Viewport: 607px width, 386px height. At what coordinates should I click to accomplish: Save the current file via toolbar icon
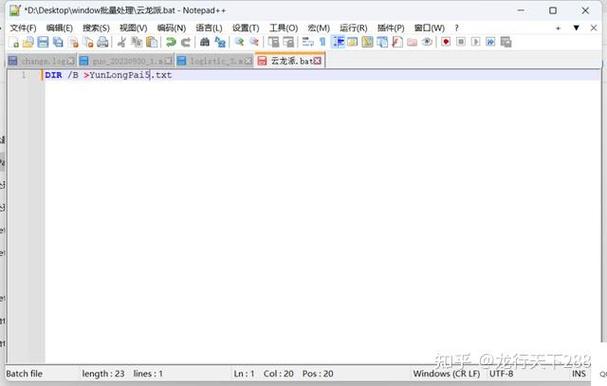[x=43, y=42]
